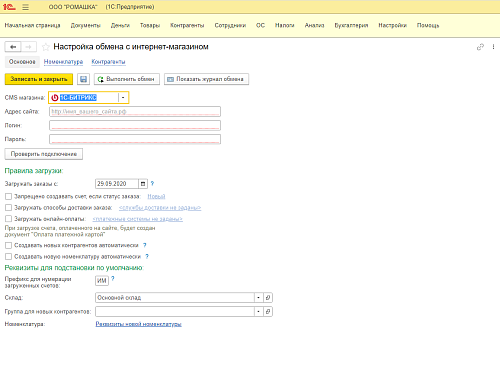Screen dimensions: 500x368
Task: Expand the CMS магазина dropdown
Action: click(x=123, y=98)
